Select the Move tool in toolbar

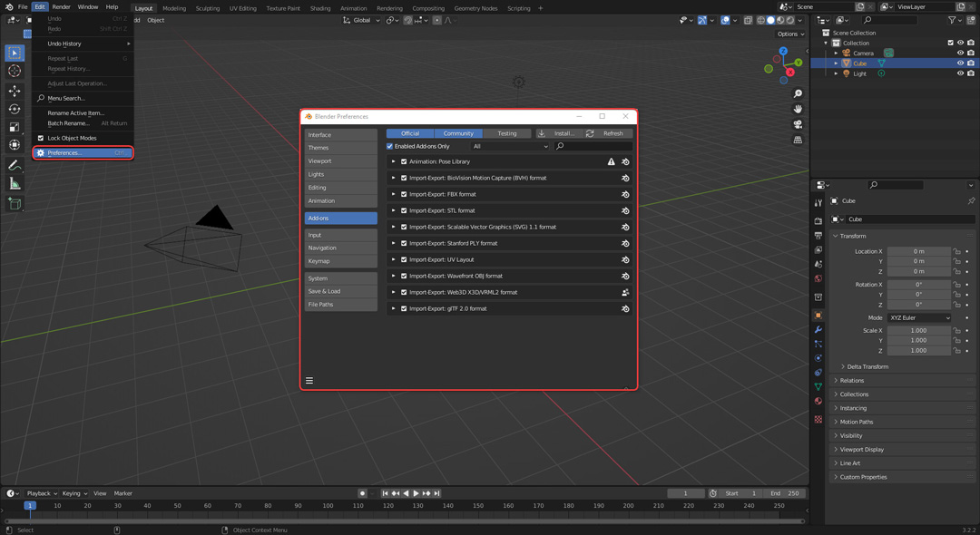coord(15,91)
